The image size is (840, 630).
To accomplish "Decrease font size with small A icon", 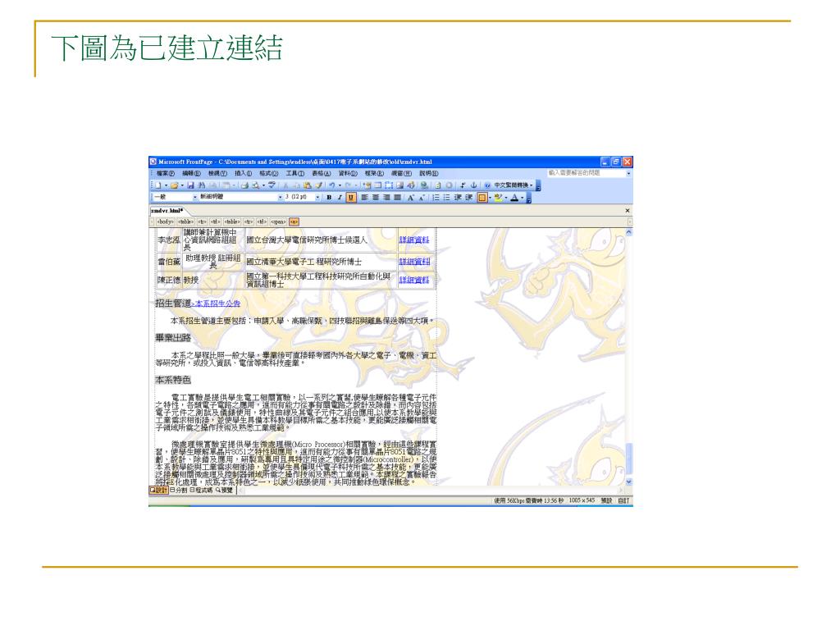I will [x=422, y=197].
